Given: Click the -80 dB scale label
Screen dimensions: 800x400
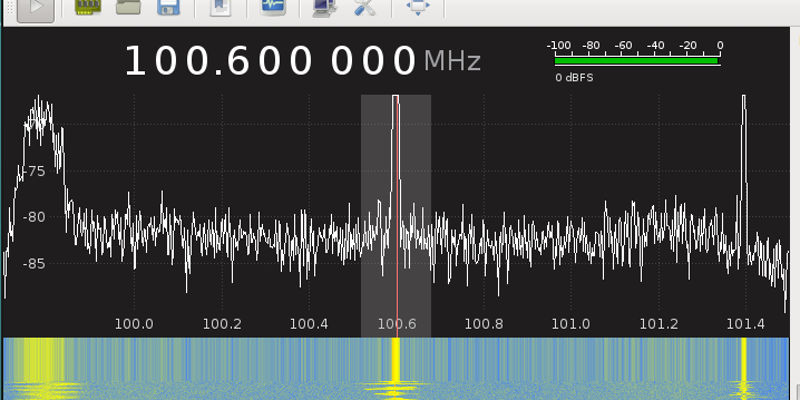Looking at the screenshot, I should pos(34,217).
